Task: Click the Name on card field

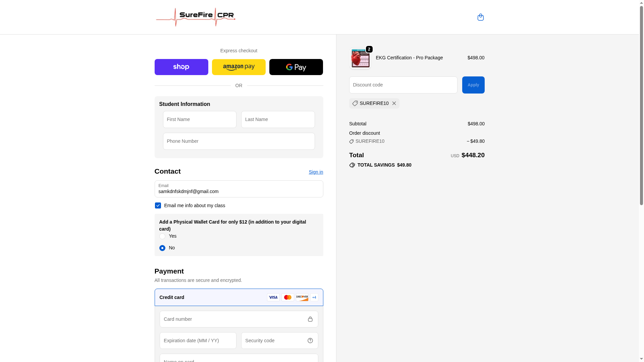Action: click(x=239, y=358)
